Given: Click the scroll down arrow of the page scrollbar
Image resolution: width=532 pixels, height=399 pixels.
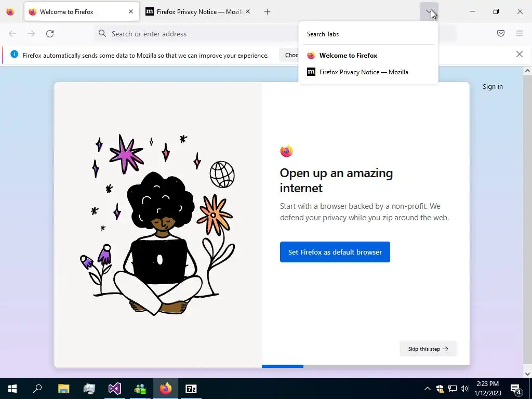Looking at the screenshot, I should (x=527, y=374).
